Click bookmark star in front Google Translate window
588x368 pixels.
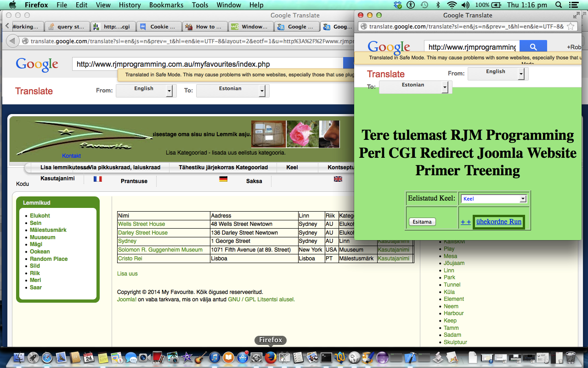point(571,26)
